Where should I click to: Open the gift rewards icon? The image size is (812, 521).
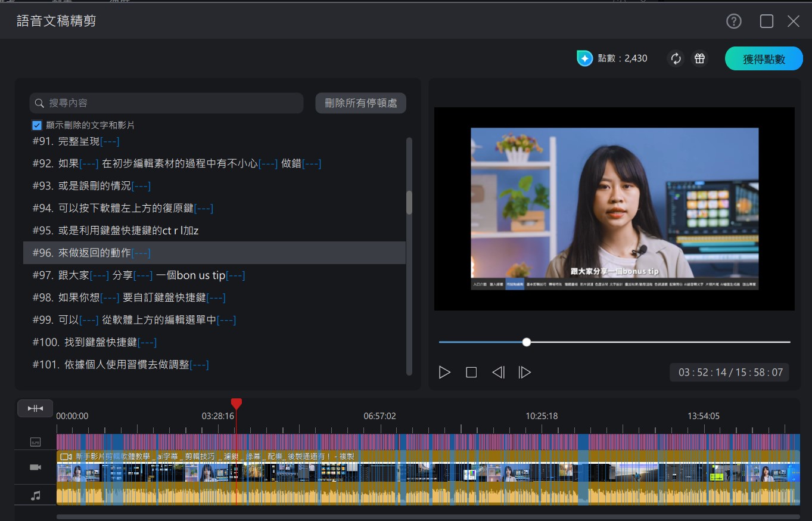(699, 58)
